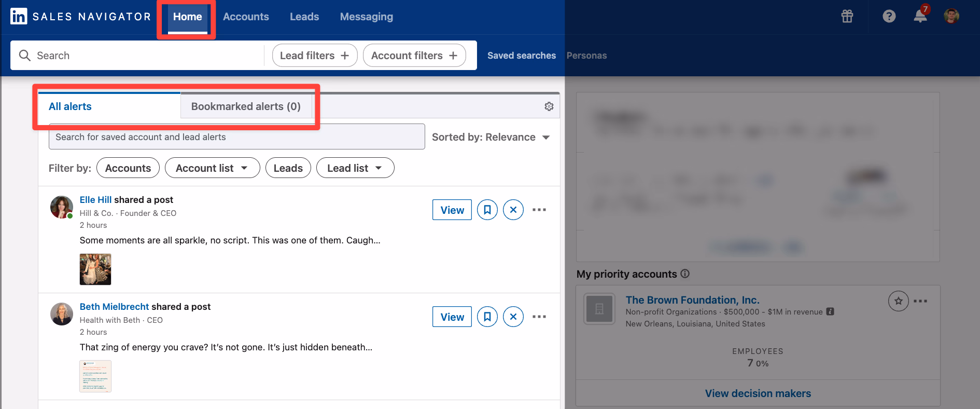This screenshot has width=980, height=409.
Task: Expand the Account list filter dropdown
Action: click(x=213, y=168)
